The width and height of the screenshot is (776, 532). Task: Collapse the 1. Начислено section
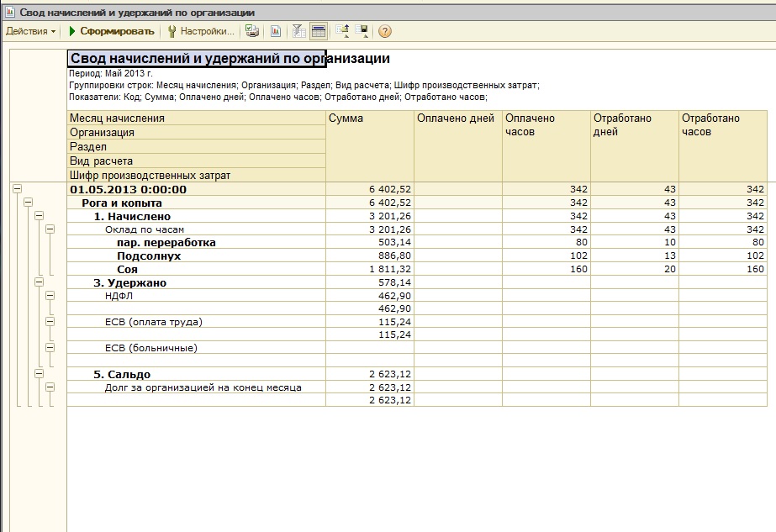point(40,215)
